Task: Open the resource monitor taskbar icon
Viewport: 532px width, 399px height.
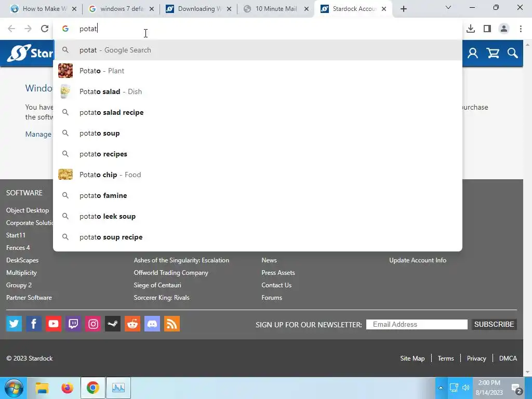Action: pyautogui.click(x=118, y=388)
